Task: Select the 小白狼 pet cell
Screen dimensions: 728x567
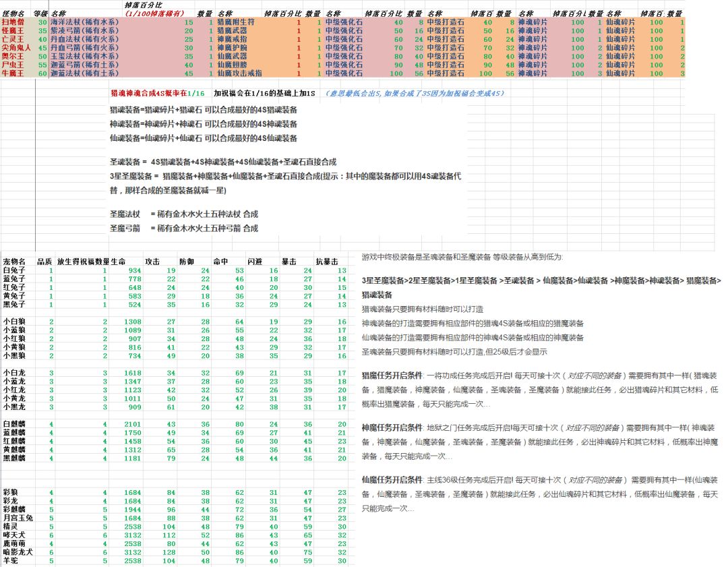Action: (x=14, y=322)
